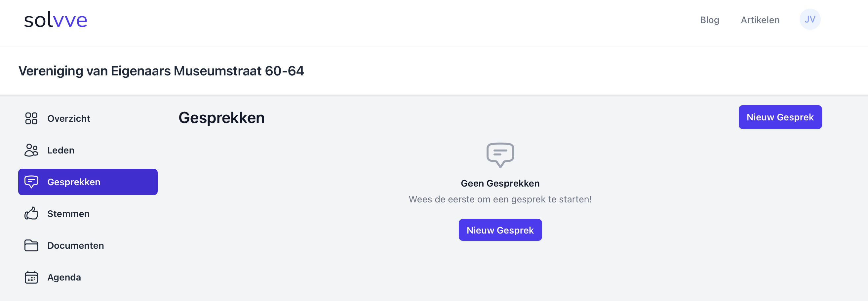Switch to the Stemmen section label

[x=68, y=214]
